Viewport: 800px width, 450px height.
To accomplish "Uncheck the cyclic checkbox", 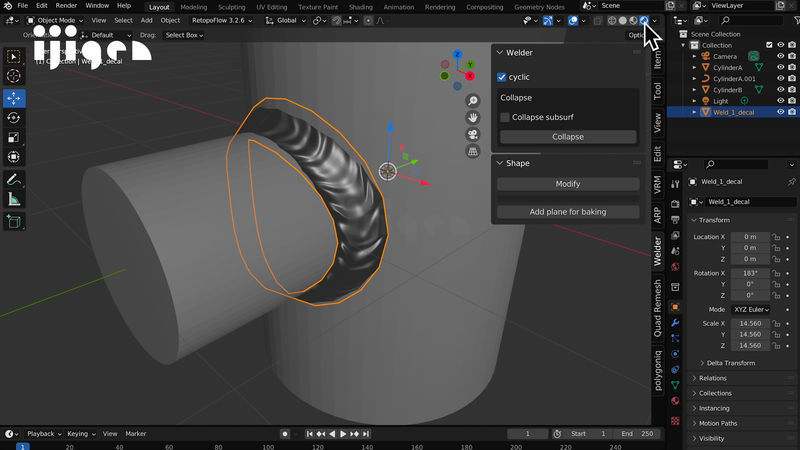I will [x=502, y=77].
